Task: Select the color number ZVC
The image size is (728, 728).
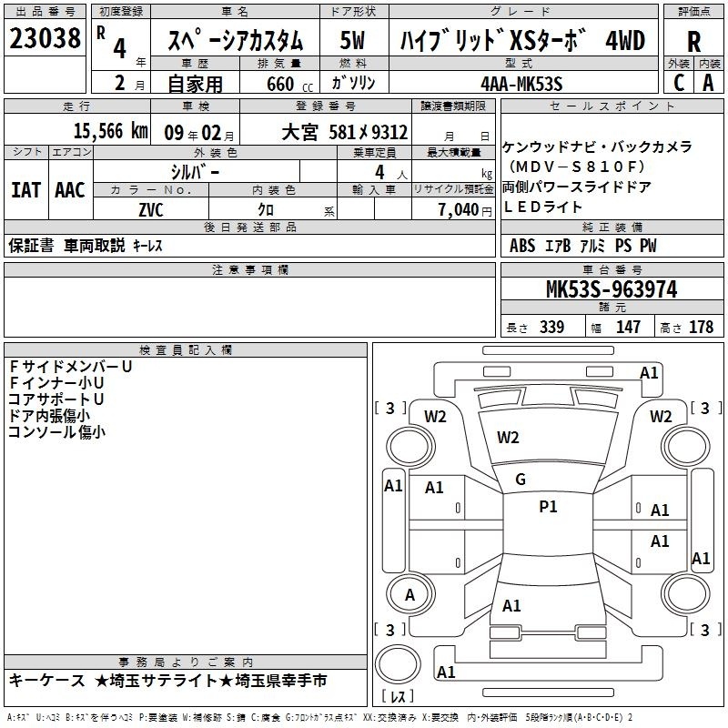Action: pos(151,208)
